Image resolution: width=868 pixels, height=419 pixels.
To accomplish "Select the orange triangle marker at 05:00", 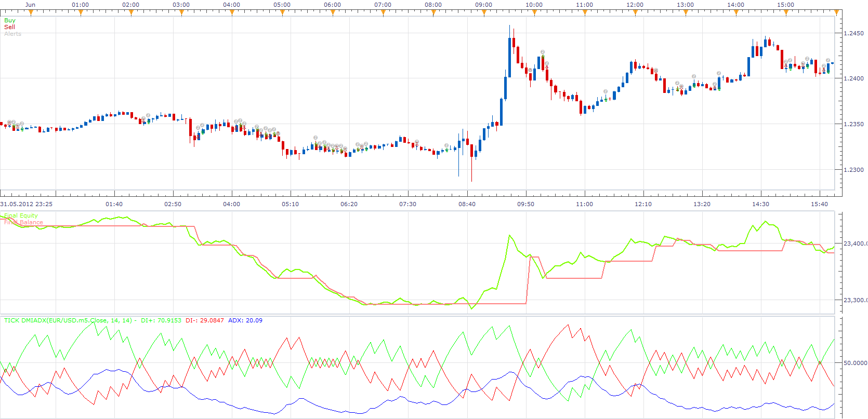I will point(282,13).
